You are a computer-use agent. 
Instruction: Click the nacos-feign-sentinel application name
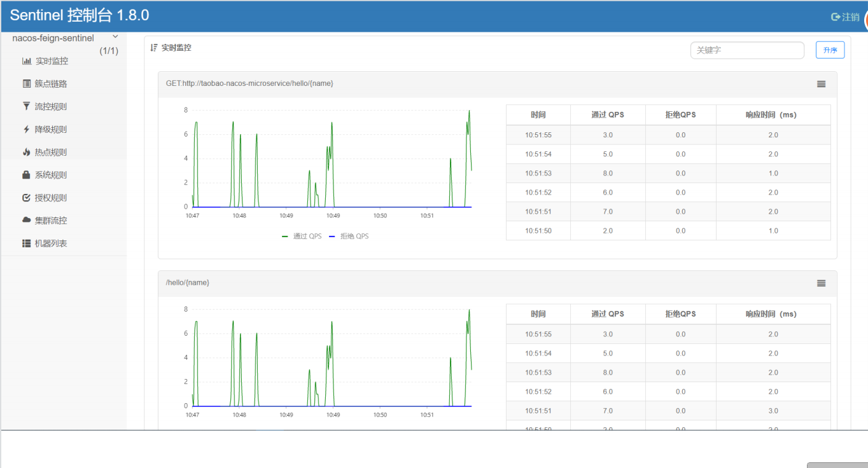53,38
